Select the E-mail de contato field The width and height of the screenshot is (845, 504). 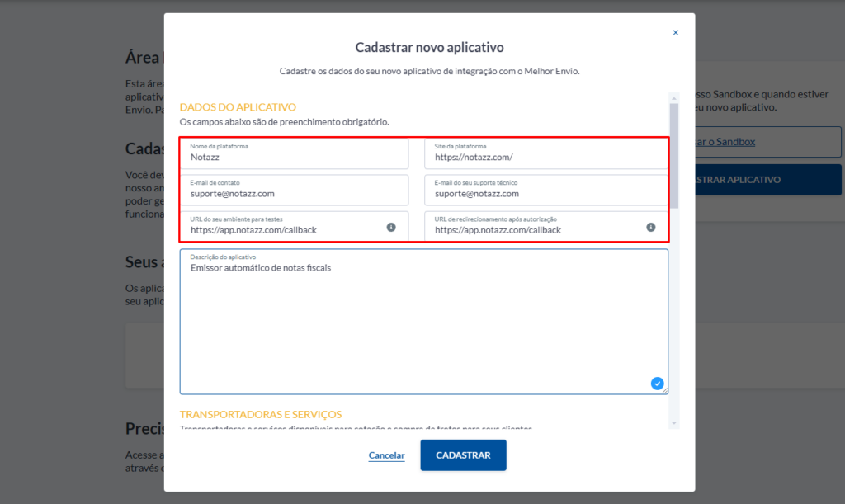pyautogui.click(x=295, y=190)
